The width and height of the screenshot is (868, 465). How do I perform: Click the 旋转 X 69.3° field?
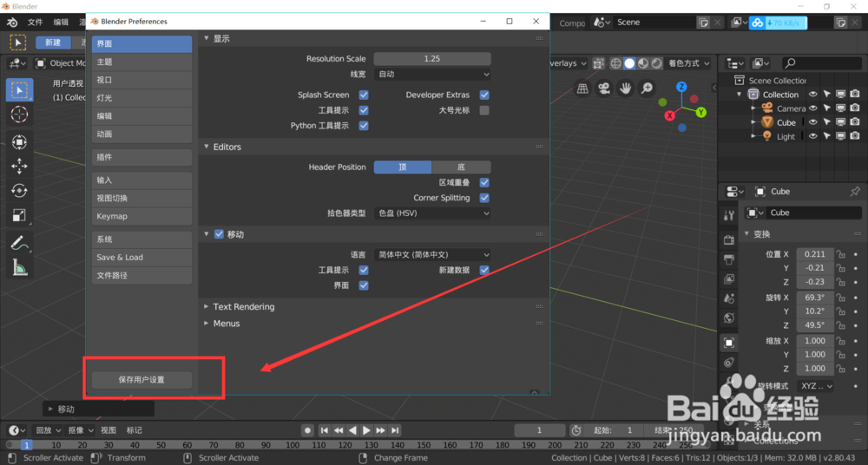(815, 298)
